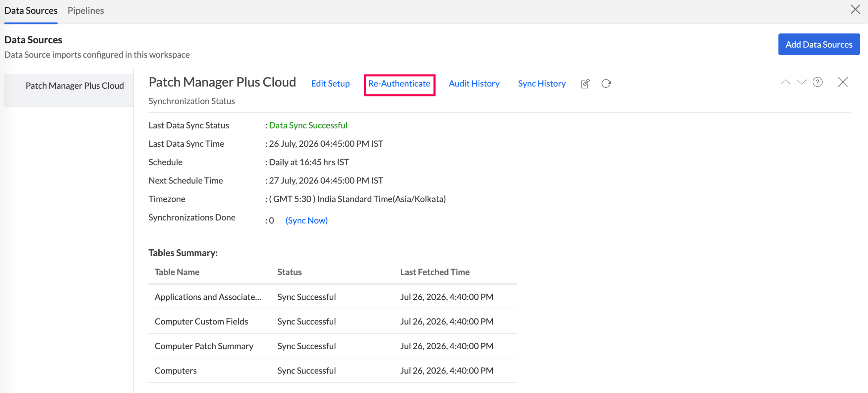Select the Applications and Associate... table row
868x393 pixels.
332,297
